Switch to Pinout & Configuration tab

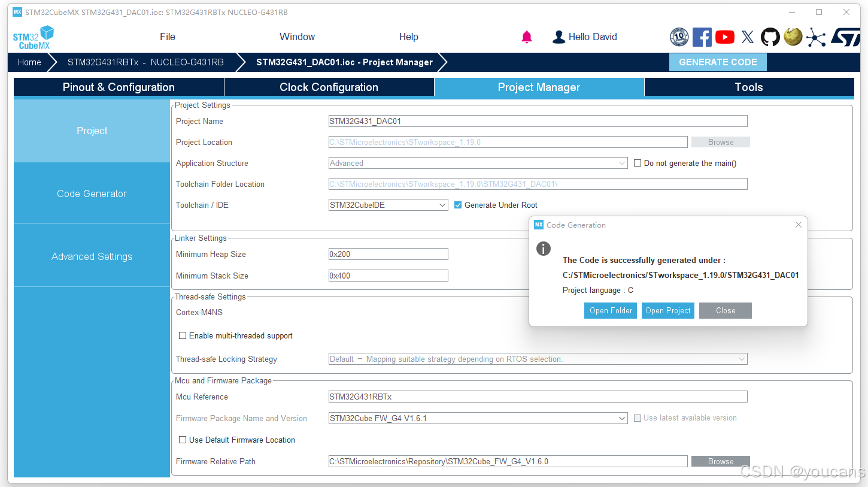(119, 87)
